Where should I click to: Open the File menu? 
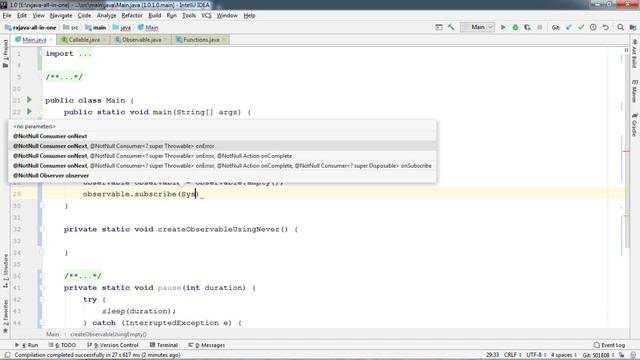[x=7, y=16]
